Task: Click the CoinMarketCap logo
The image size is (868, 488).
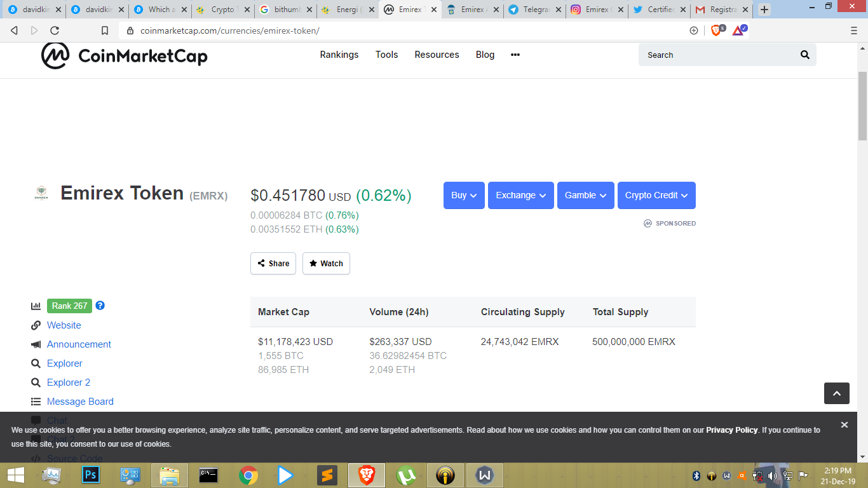Action: tap(125, 55)
